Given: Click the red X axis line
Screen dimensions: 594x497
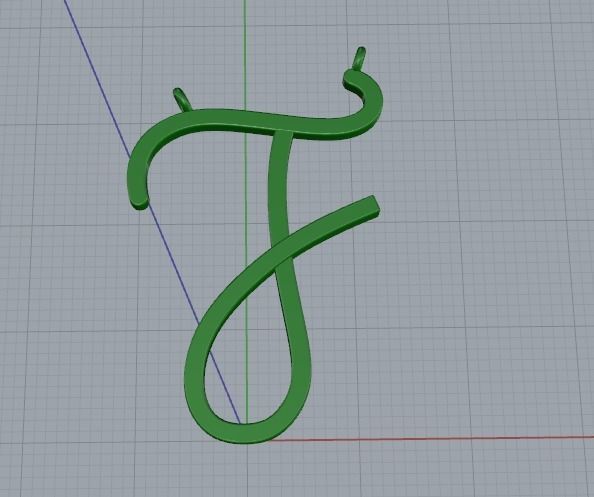Looking at the screenshot, I should pos(432,439).
